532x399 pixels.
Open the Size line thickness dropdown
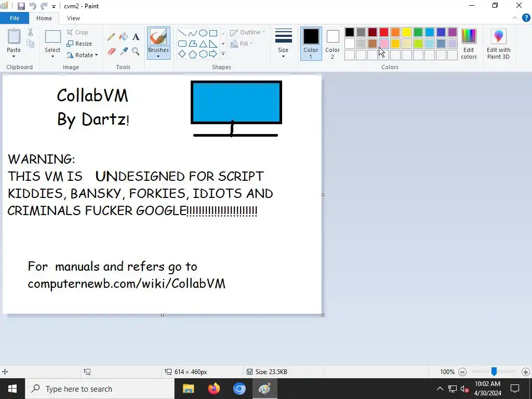(283, 44)
